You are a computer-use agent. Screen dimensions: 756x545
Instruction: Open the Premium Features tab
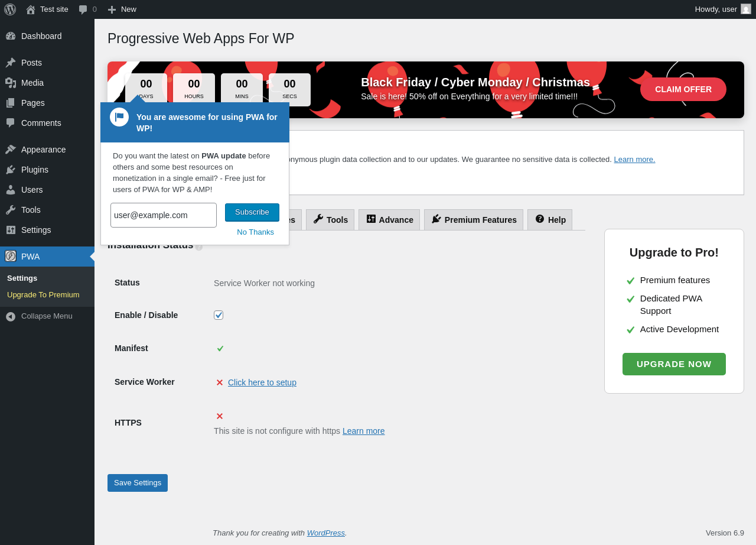pos(474,220)
